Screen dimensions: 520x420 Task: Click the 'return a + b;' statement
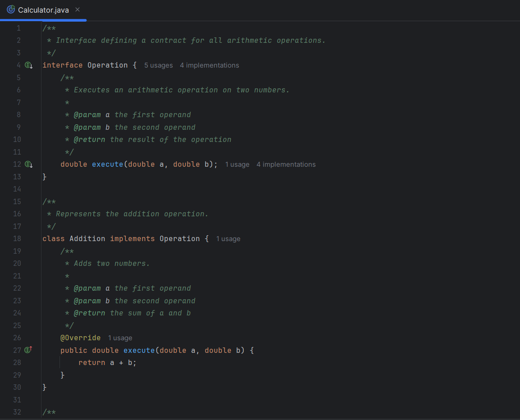pos(107,363)
